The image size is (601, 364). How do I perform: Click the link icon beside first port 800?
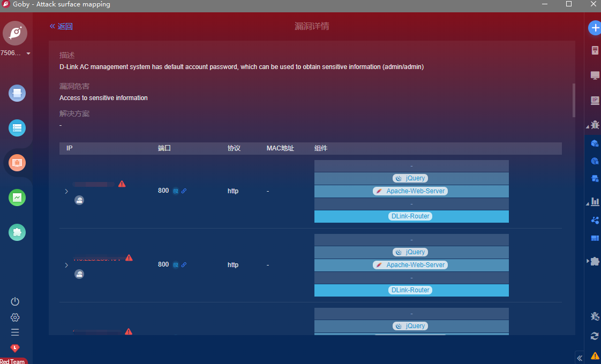(x=184, y=191)
